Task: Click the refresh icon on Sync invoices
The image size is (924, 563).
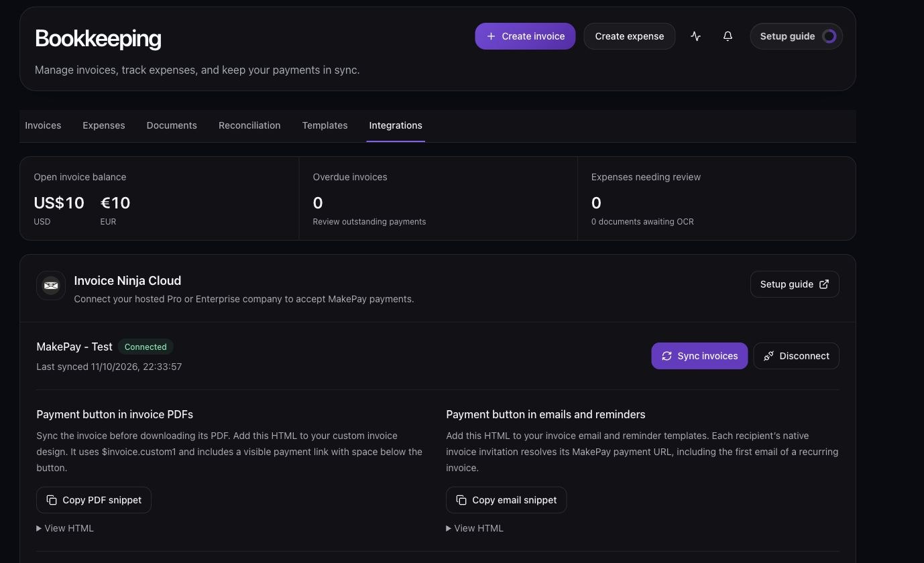Action: [x=667, y=356]
